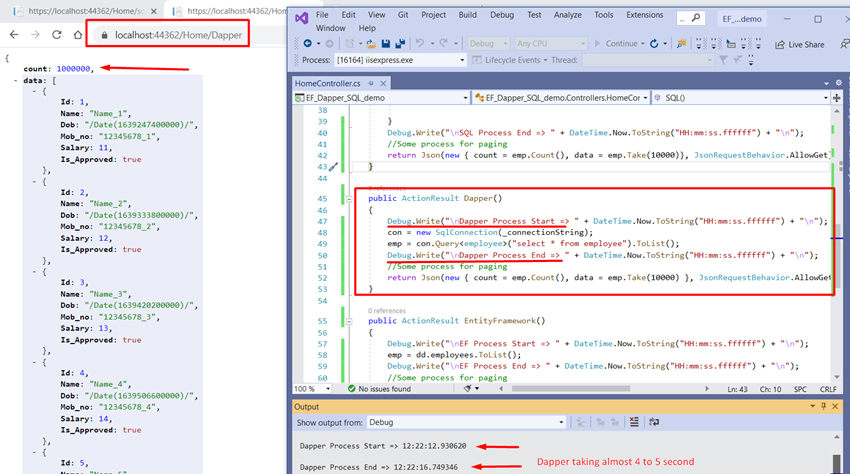Viewport: 850px width, 474px height.
Task: Click the browser Forward arrow
Action: tap(35, 35)
